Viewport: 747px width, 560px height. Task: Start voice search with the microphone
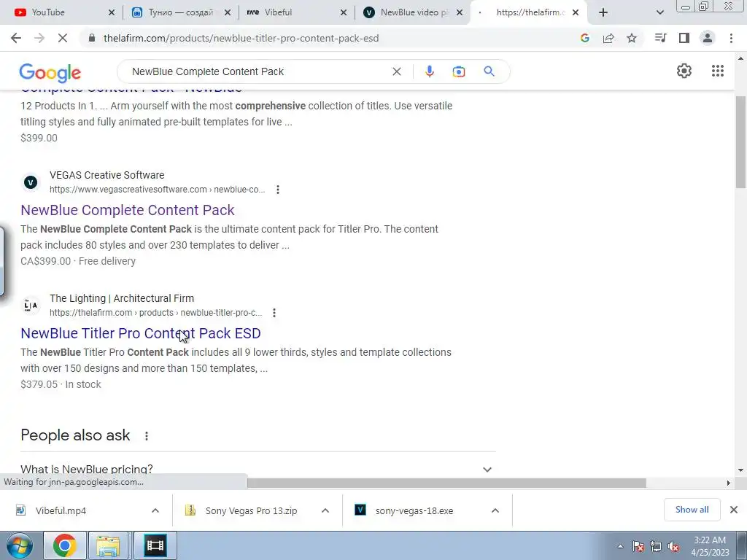point(429,71)
